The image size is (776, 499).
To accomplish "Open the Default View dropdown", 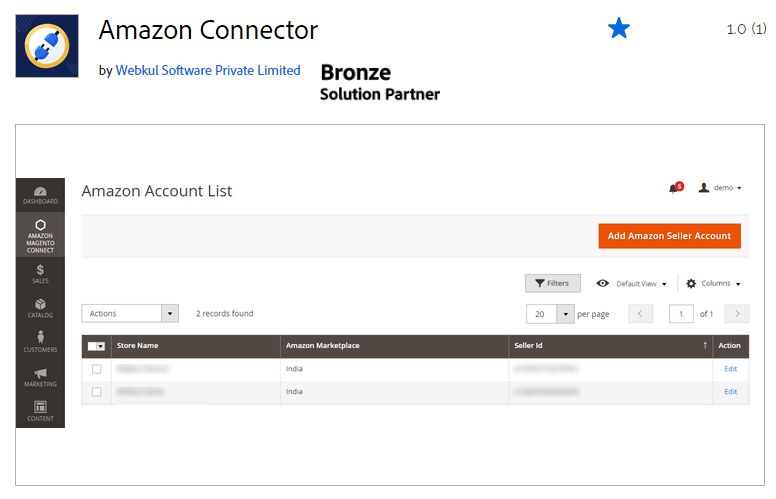I will coord(632,284).
